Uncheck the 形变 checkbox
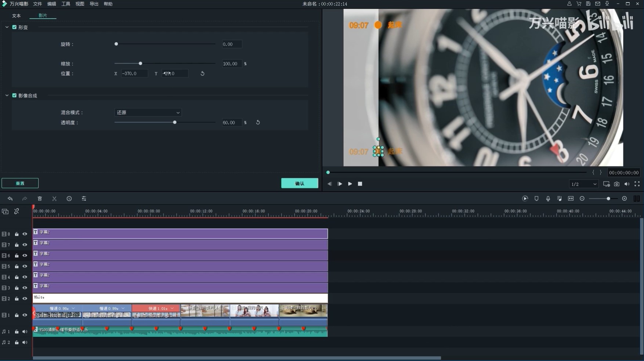 (x=14, y=27)
